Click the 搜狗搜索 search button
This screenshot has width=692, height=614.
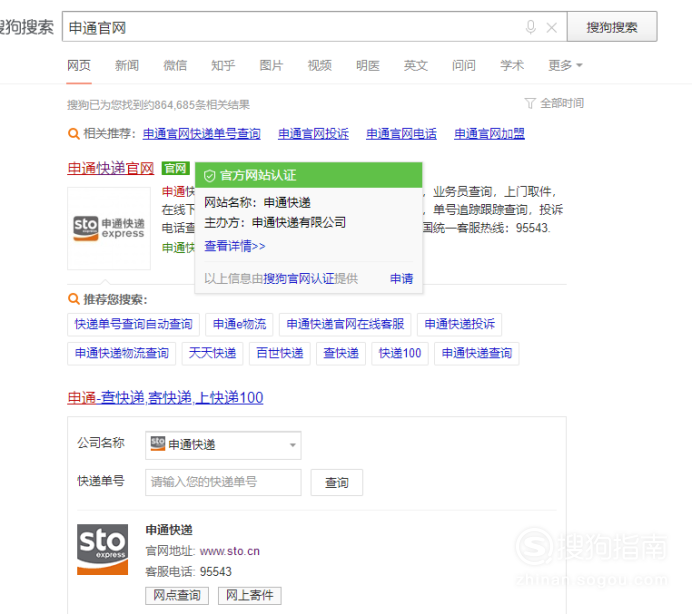[612, 27]
